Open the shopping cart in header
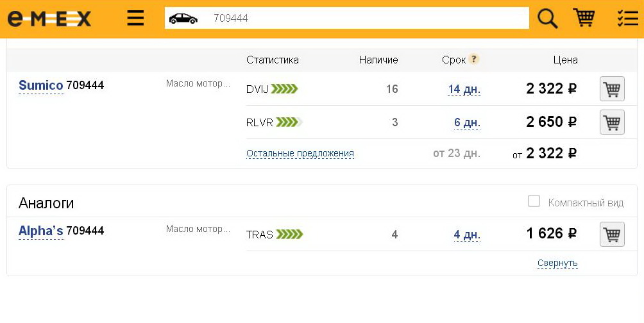 pos(584,18)
